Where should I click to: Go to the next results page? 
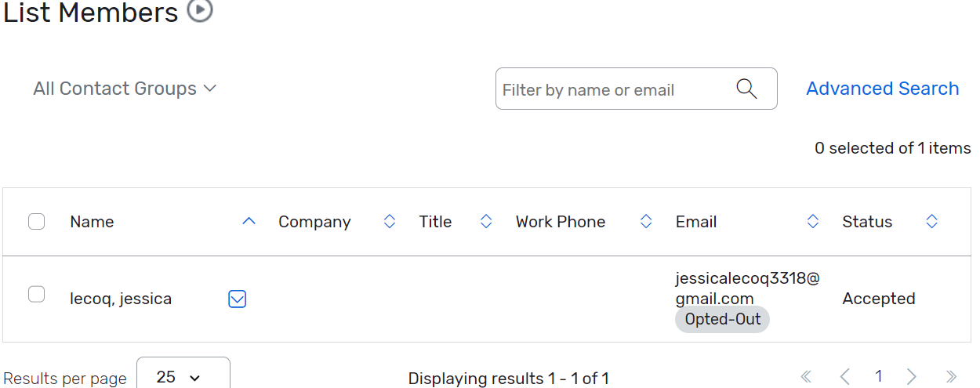click(911, 377)
